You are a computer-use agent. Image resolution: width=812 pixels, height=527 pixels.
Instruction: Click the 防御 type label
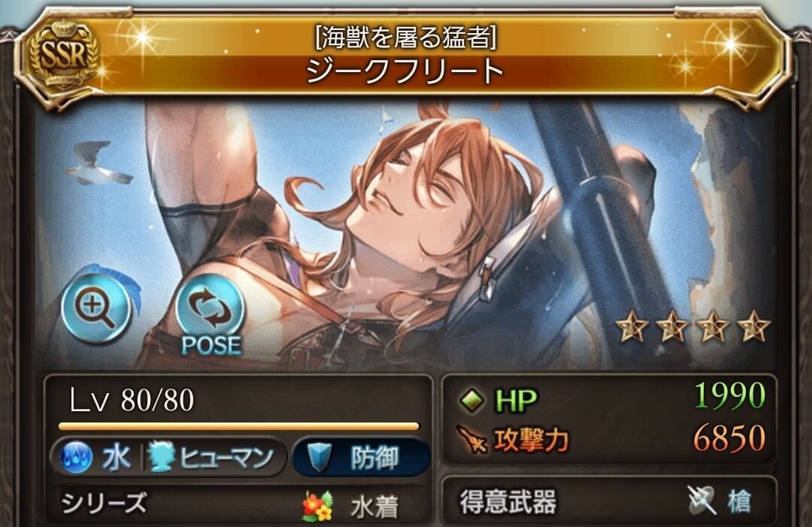[x=374, y=458]
